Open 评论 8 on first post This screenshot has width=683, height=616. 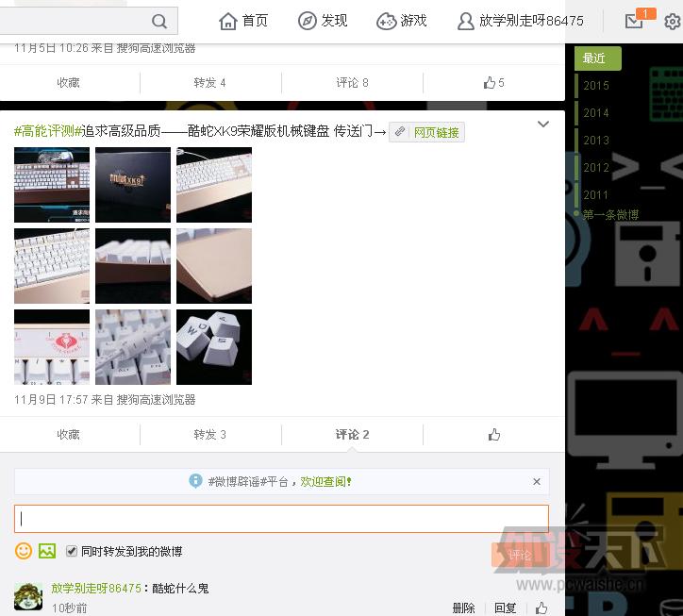coord(352,83)
